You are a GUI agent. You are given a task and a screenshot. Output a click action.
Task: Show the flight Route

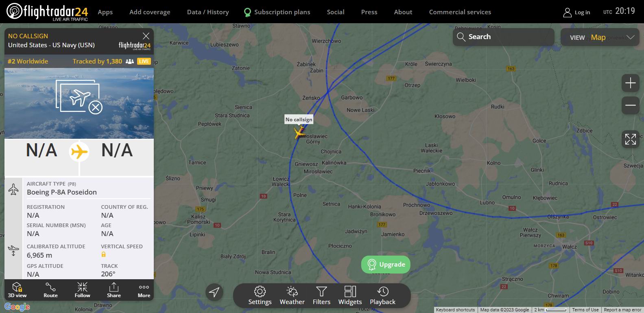[x=50, y=290]
